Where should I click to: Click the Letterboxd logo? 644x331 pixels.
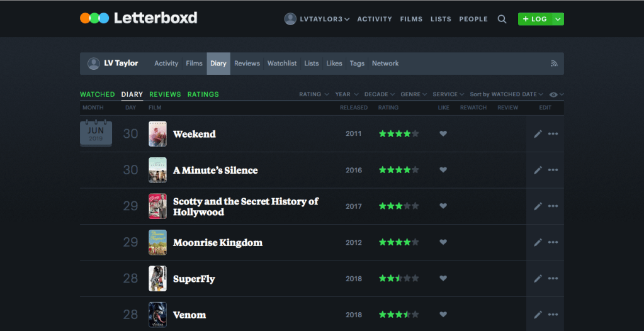[x=138, y=18]
